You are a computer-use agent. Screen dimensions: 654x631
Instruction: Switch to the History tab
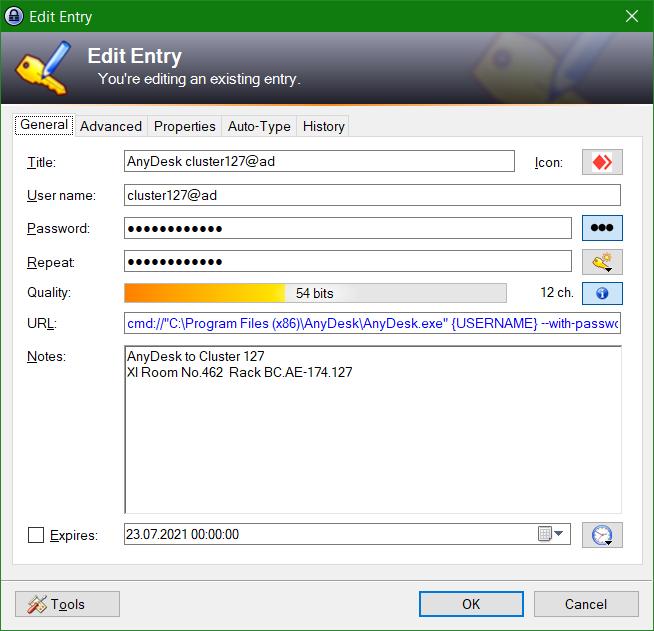click(324, 126)
